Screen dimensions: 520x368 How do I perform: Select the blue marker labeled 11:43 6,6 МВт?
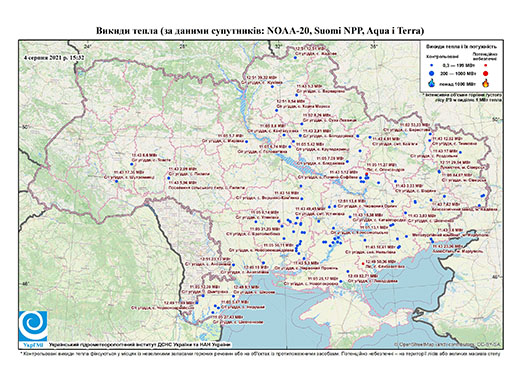pyautogui.click(x=132, y=164)
